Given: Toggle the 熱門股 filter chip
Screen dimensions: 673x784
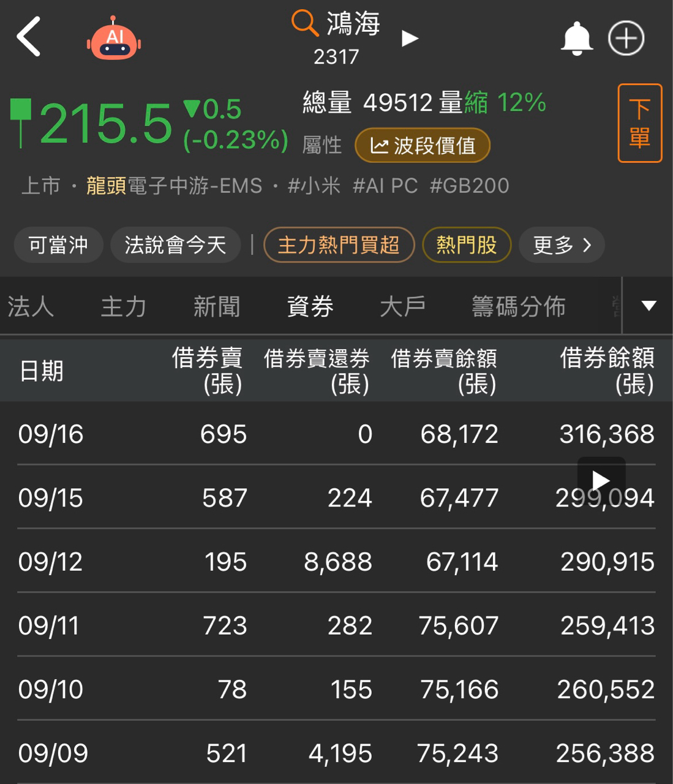Looking at the screenshot, I should (x=467, y=244).
